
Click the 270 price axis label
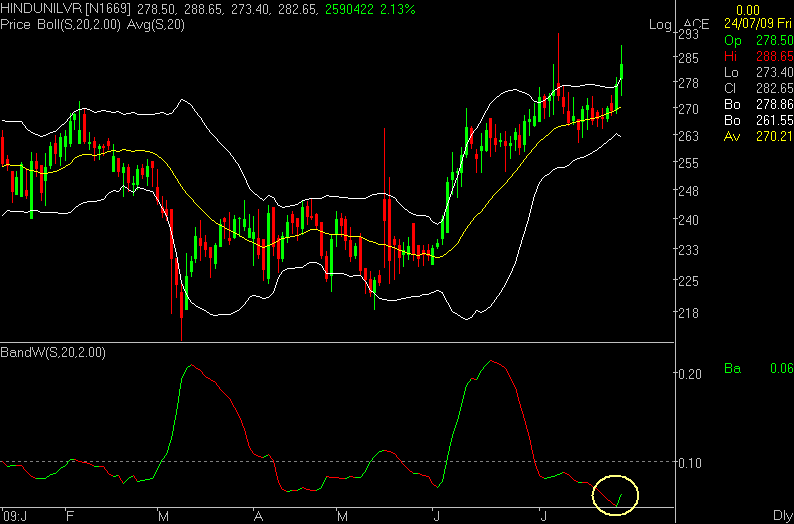pos(691,109)
